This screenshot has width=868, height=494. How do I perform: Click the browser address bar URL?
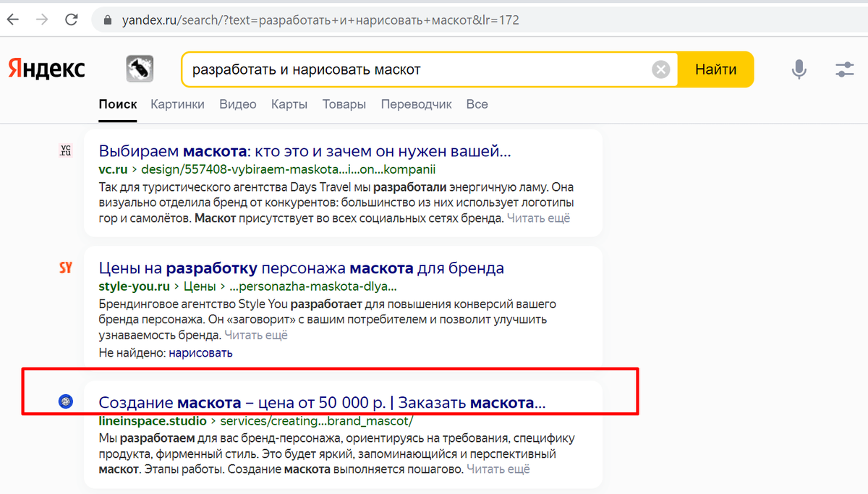tap(319, 20)
